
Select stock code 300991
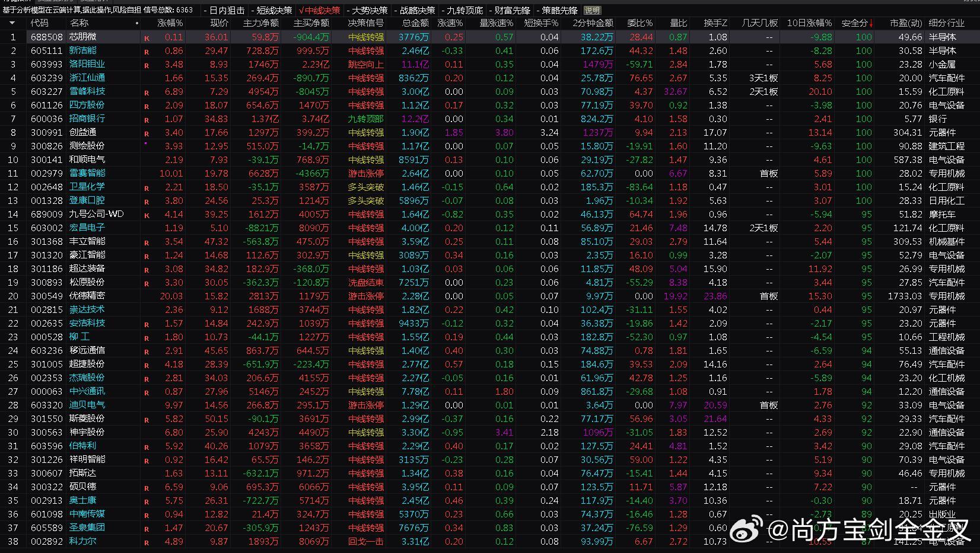[x=47, y=132]
